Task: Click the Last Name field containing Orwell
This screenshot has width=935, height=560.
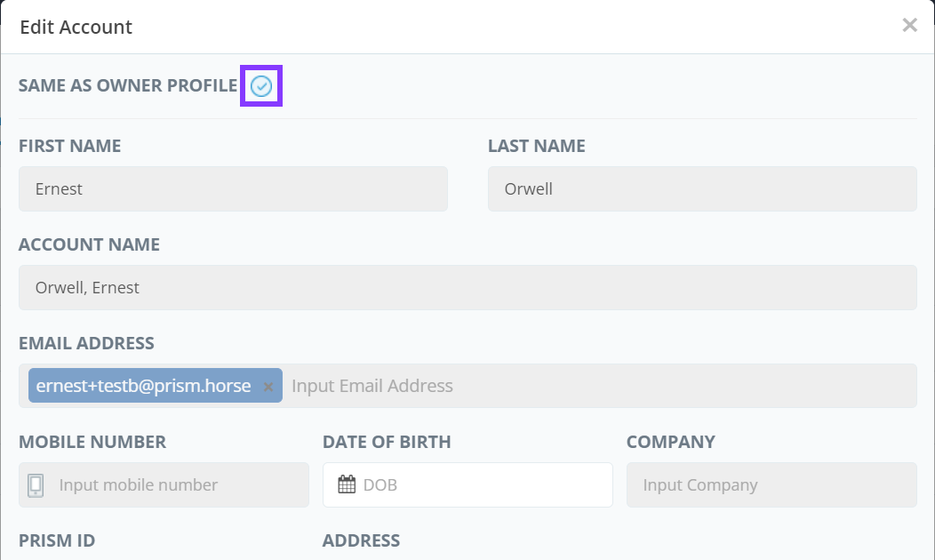Action: [x=701, y=189]
